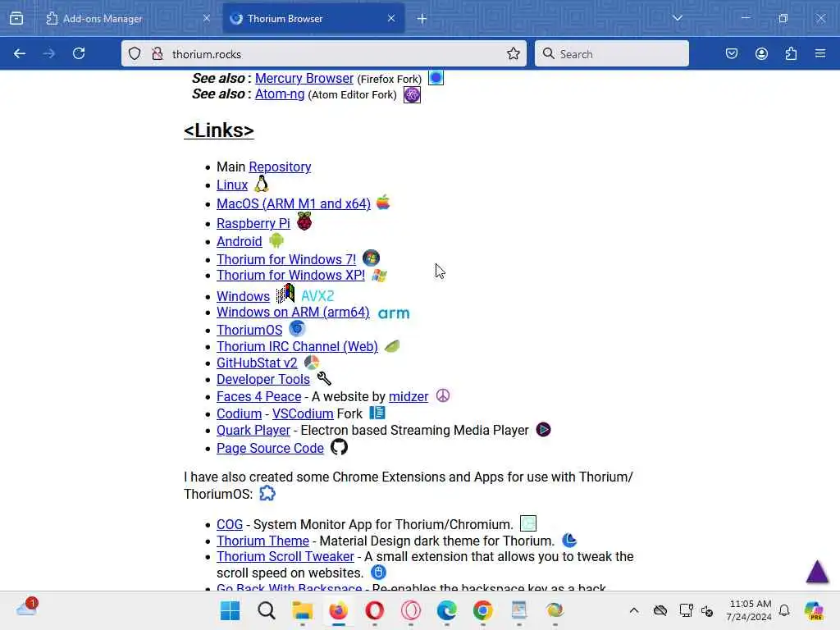Viewport: 840px width, 630px height.
Task: Open Windows on ARM (arm64) link
Action: [x=293, y=313]
